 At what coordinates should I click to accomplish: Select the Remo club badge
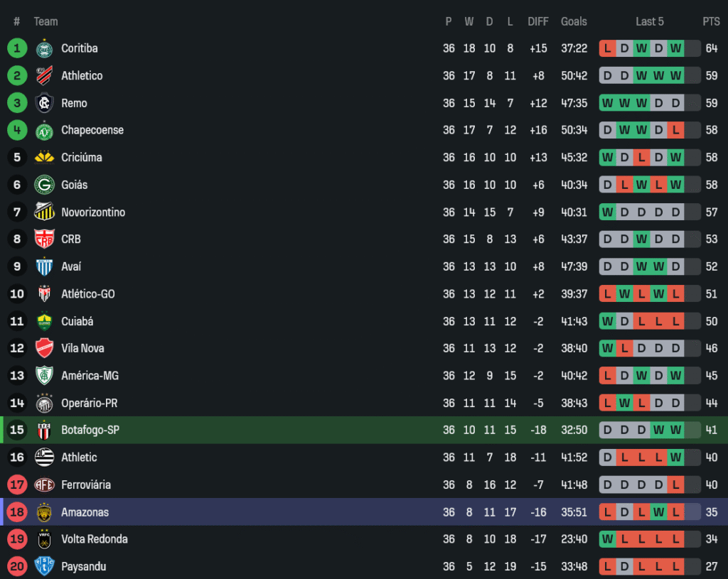click(x=44, y=103)
